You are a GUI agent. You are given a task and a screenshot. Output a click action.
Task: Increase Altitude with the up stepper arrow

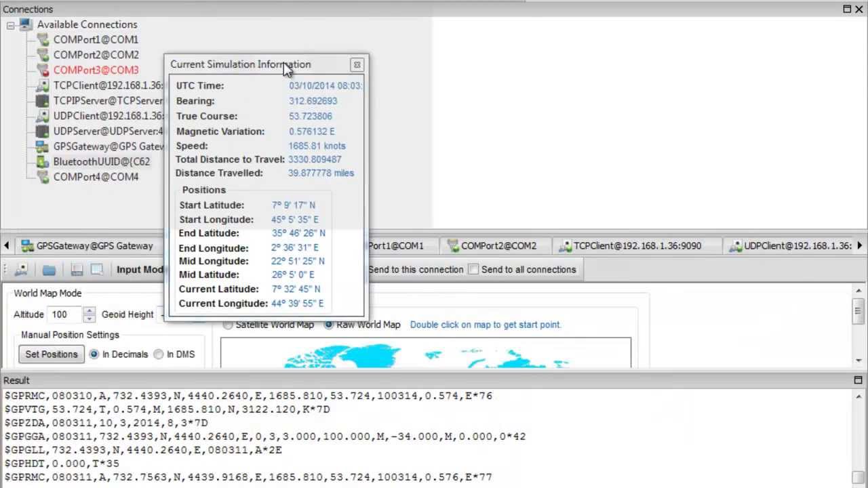point(90,310)
